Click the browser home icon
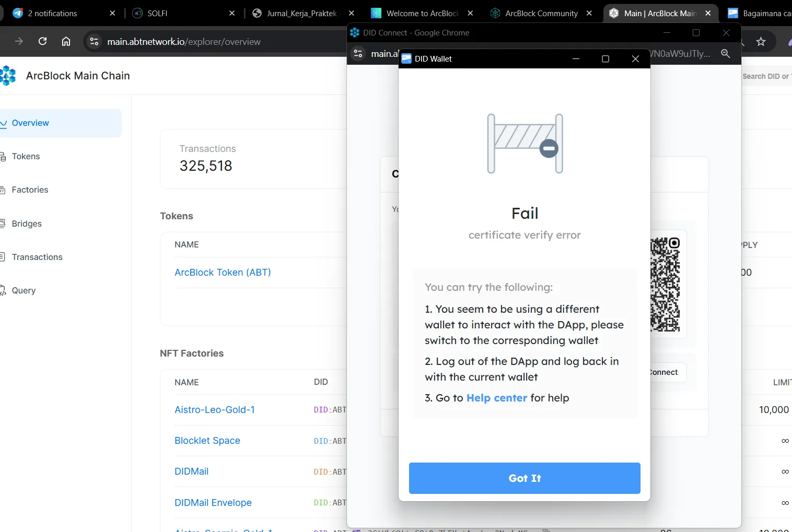The width and height of the screenshot is (792, 532). pos(66,41)
